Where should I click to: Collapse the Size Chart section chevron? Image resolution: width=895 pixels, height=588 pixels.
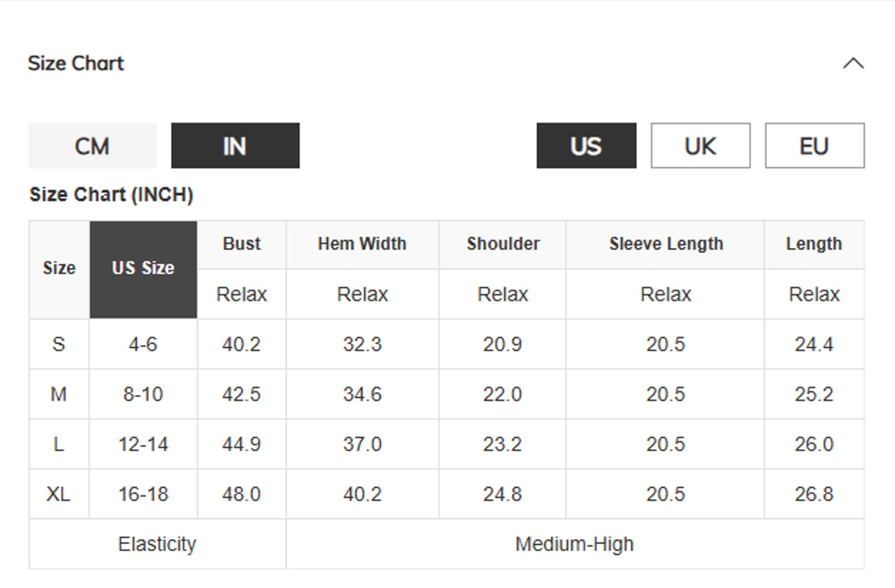pos(853,64)
